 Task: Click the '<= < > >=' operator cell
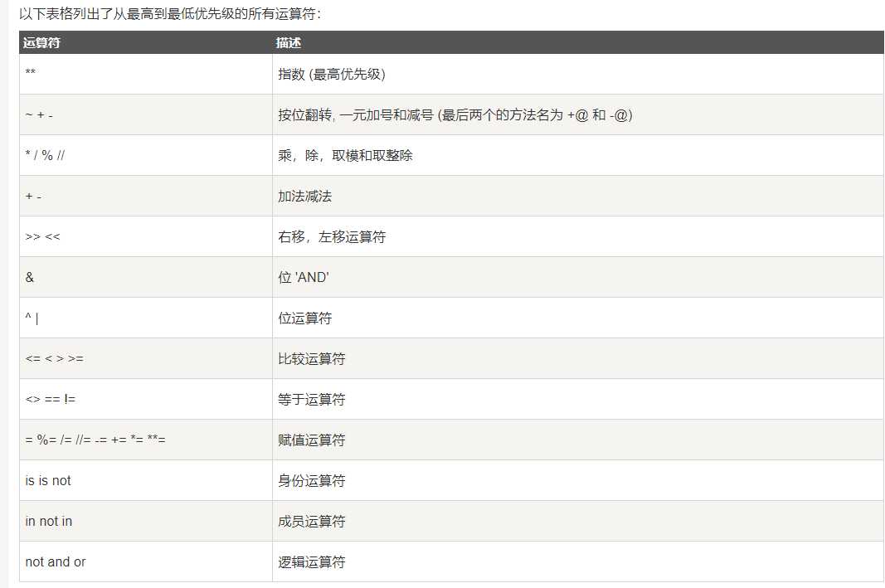point(146,358)
